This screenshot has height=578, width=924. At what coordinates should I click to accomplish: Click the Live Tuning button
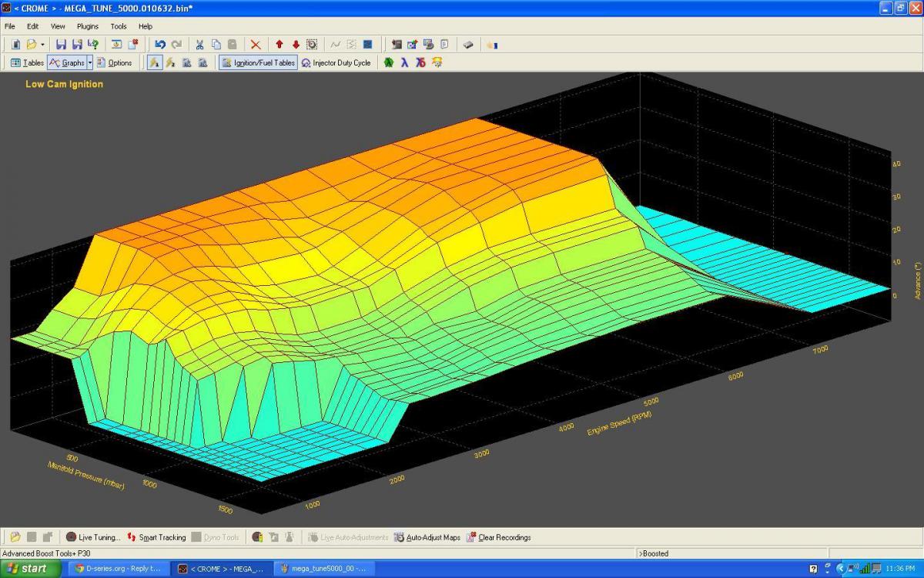(93, 537)
